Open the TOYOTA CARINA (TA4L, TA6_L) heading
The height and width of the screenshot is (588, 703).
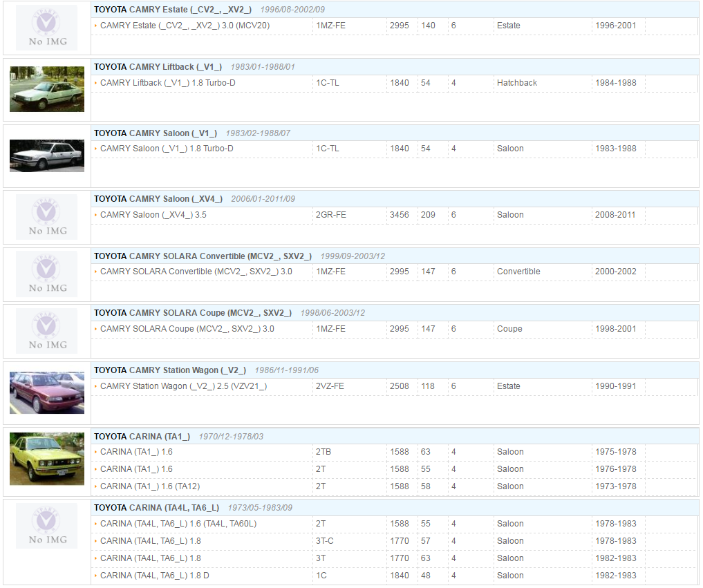pos(156,508)
